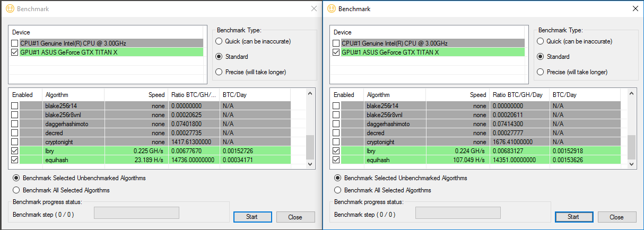Screen dimensions: 644x230
Task: Click the Benchmark app icon in the left window title bar
Action: [x=10, y=8]
